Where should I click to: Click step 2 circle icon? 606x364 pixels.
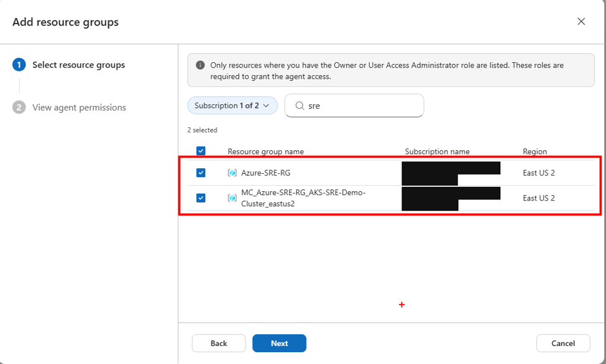(19, 107)
